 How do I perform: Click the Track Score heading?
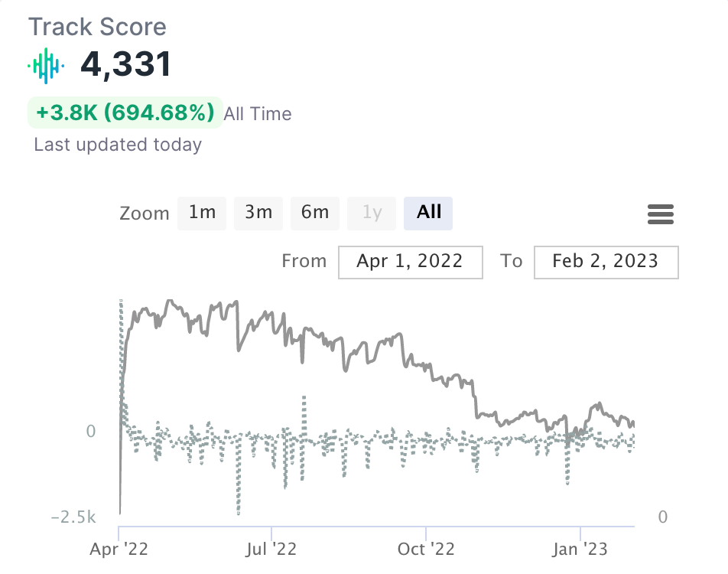click(97, 28)
